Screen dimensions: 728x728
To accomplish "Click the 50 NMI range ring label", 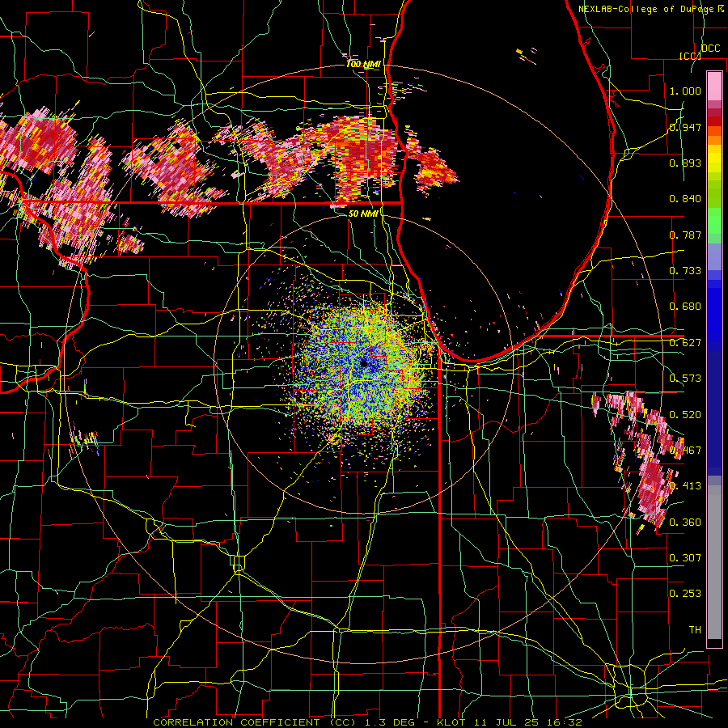I will [363, 214].
